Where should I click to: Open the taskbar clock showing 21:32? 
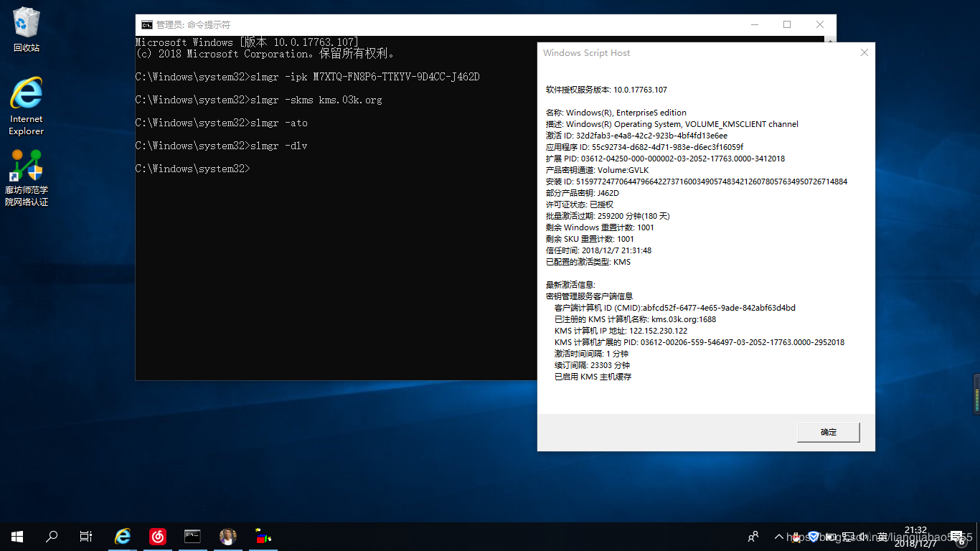point(915,537)
